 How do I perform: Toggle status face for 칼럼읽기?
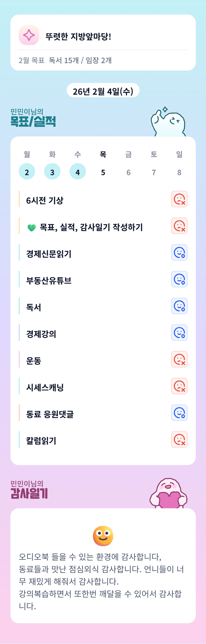(179, 439)
